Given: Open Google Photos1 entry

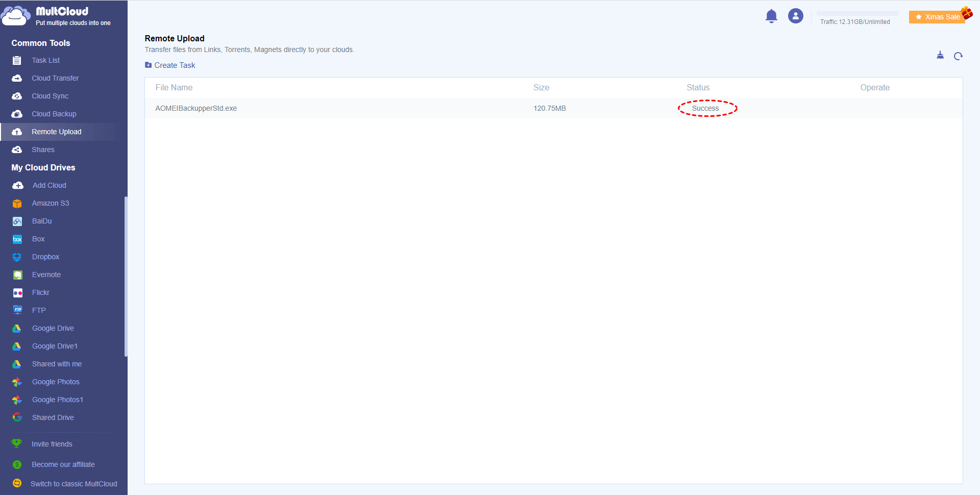Looking at the screenshot, I should coord(58,400).
